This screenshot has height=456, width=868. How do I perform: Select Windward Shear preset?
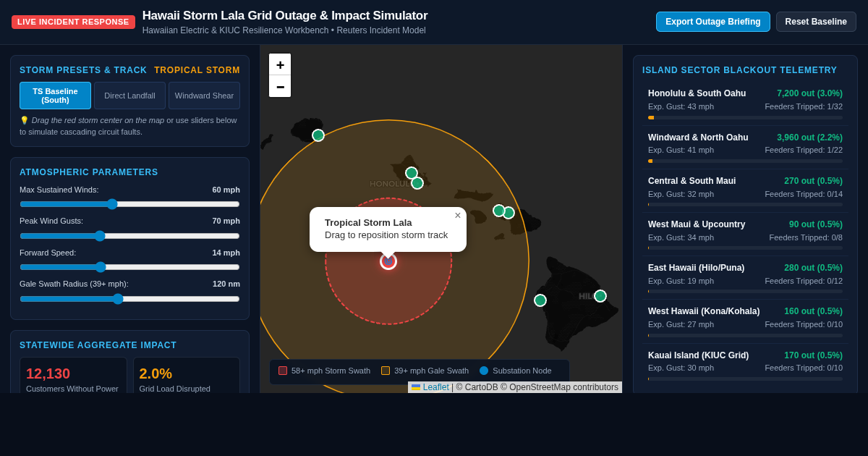(x=204, y=96)
